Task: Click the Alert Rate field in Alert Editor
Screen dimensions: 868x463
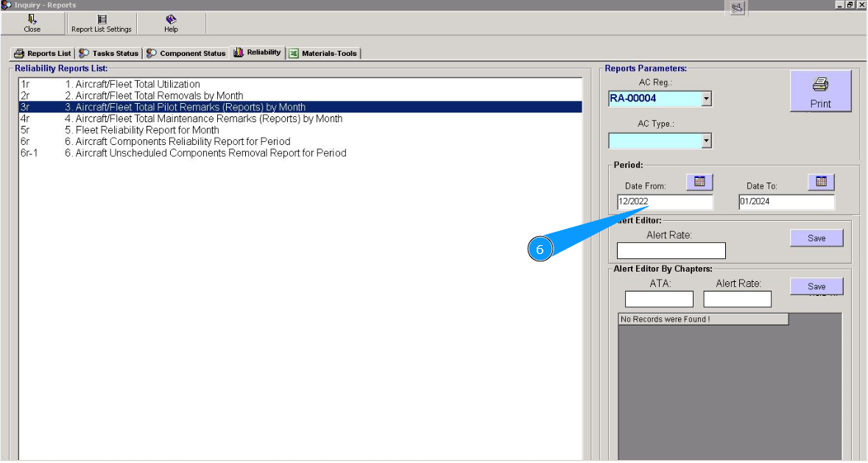Action: click(671, 250)
